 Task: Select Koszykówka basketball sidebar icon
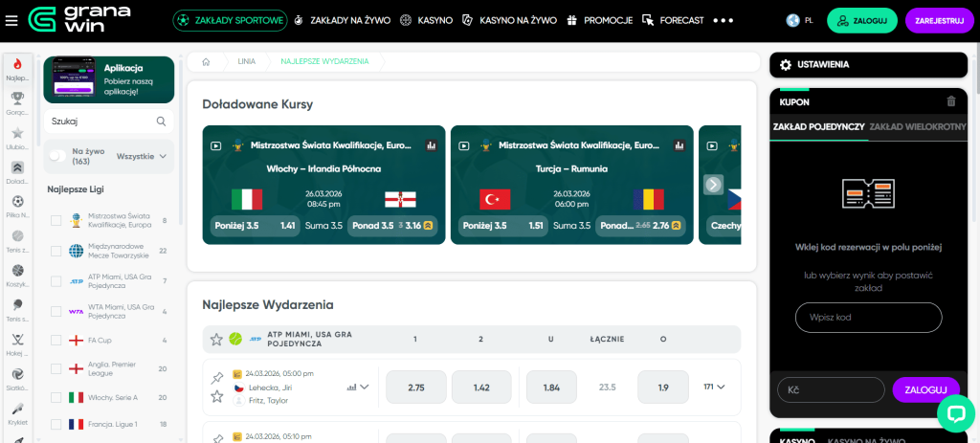17,271
